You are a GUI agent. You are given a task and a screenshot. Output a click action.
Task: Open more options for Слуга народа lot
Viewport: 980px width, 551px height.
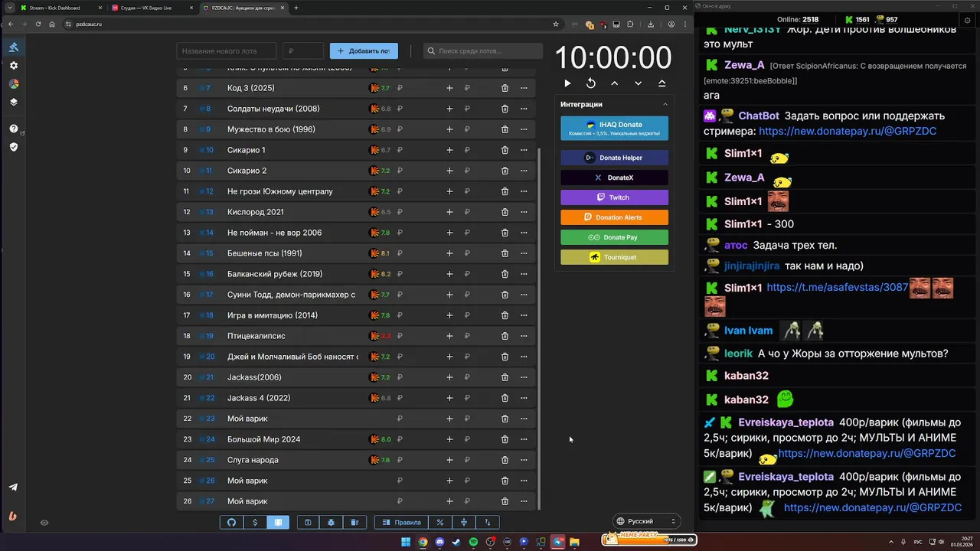[x=524, y=460]
